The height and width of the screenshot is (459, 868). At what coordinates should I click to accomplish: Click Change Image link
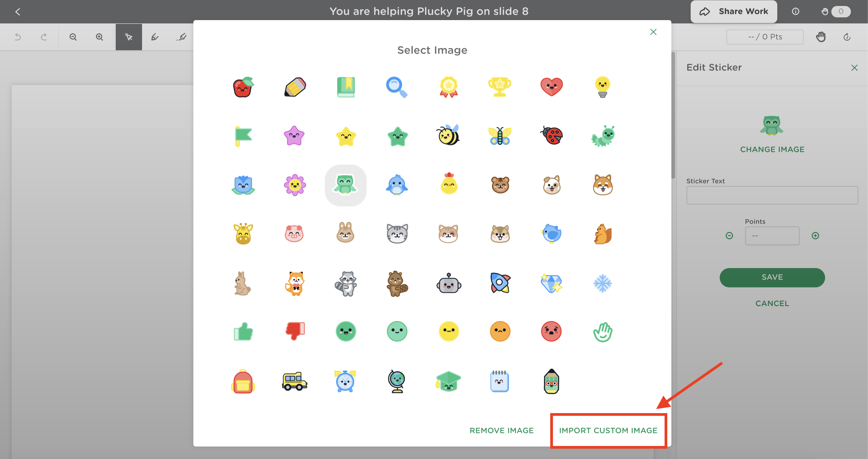pyautogui.click(x=772, y=149)
